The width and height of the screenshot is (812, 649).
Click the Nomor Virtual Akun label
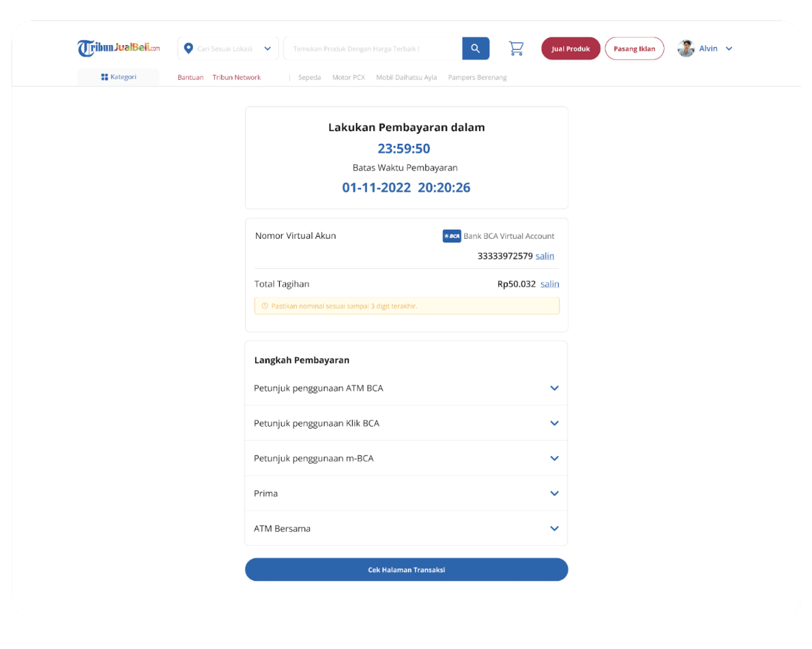(x=295, y=236)
